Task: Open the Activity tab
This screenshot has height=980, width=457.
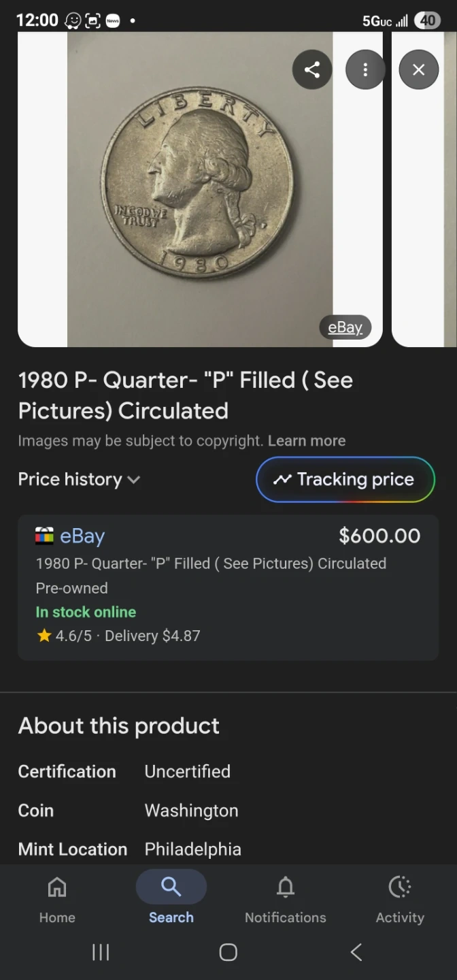Action: click(x=400, y=898)
